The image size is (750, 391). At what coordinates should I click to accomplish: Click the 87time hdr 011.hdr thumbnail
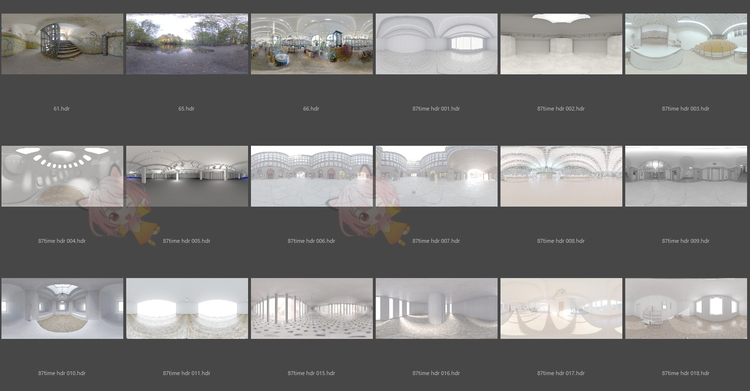pyautogui.click(x=187, y=309)
